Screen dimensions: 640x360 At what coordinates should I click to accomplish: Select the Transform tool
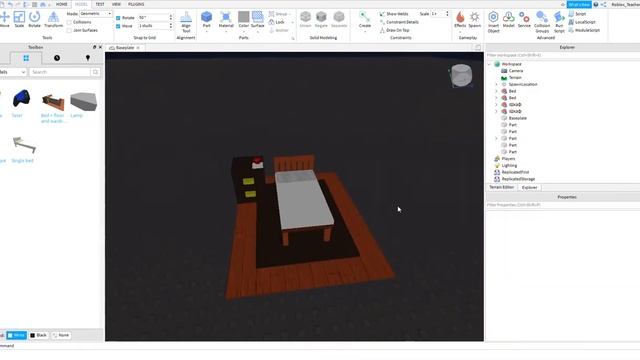53,19
